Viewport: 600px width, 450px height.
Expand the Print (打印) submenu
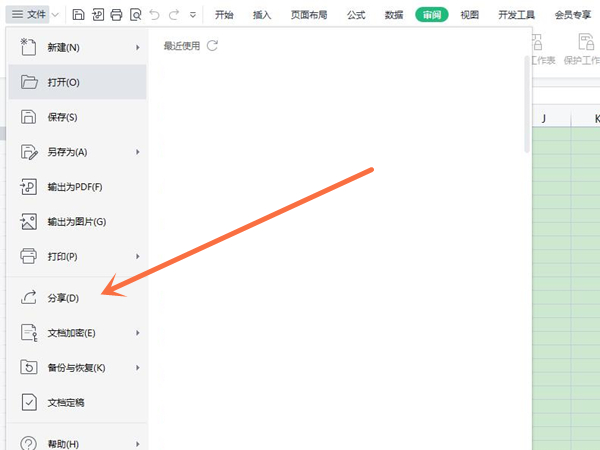pyautogui.click(x=137, y=257)
